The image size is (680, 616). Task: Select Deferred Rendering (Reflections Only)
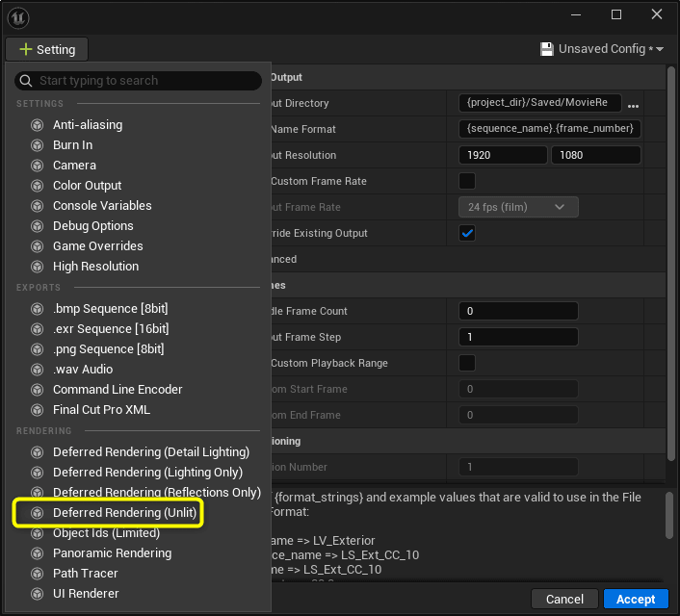tap(157, 493)
